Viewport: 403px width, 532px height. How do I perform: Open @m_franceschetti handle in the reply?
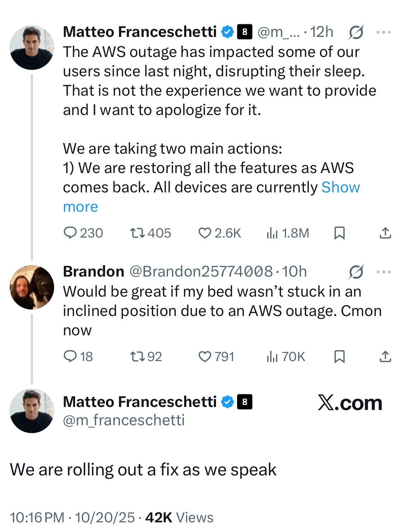(124, 420)
